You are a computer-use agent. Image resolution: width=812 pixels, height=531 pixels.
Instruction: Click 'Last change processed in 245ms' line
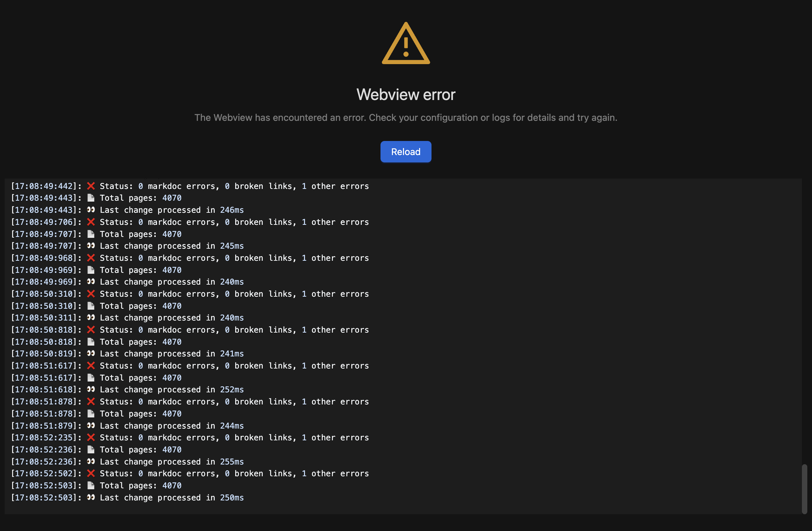pyautogui.click(x=171, y=246)
